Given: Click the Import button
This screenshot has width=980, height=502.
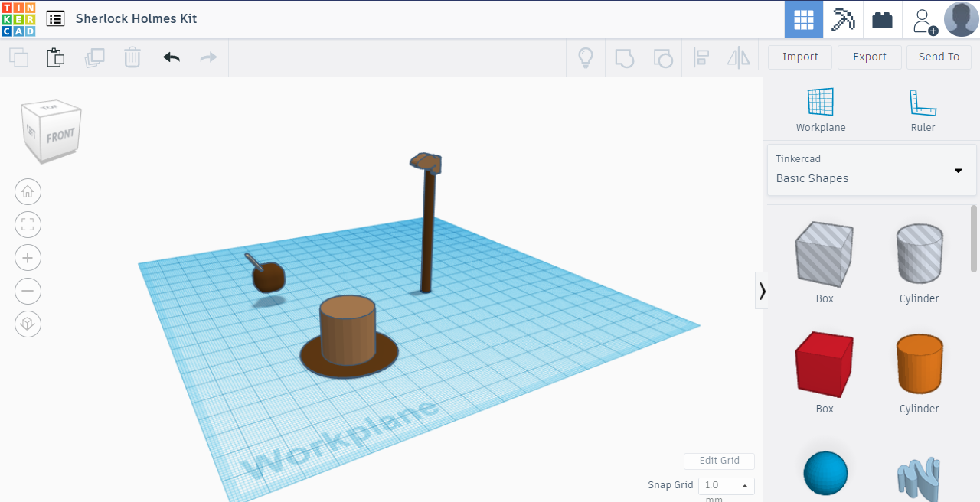Looking at the screenshot, I should click(800, 57).
